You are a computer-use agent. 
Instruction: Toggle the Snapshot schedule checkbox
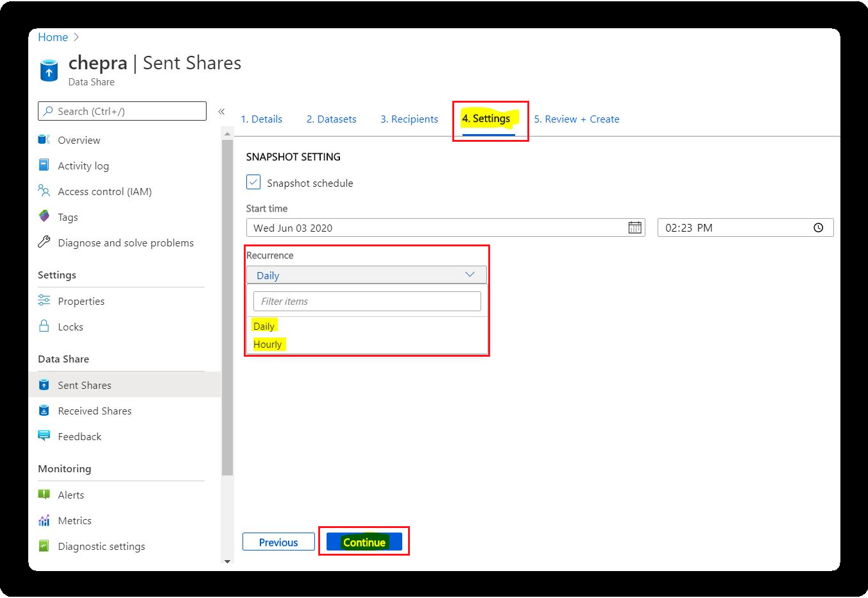(x=253, y=182)
